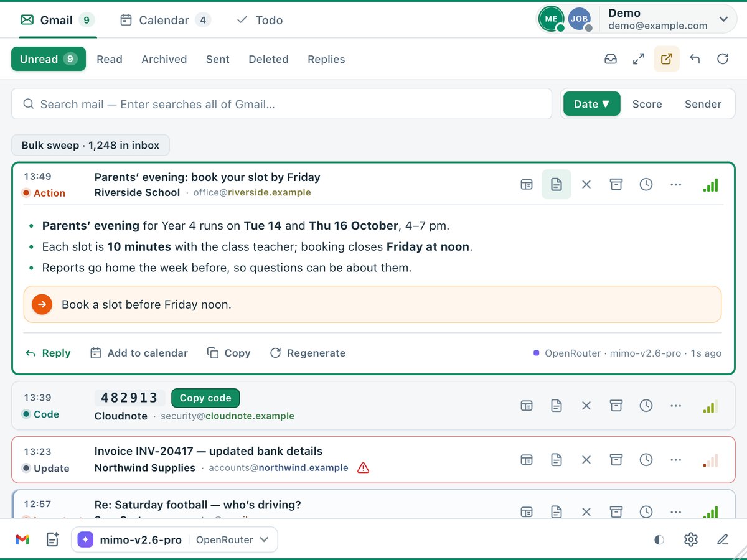Click the Bulk sweep 1,248 in inbox button
This screenshot has width=747, height=560.
coord(90,146)
